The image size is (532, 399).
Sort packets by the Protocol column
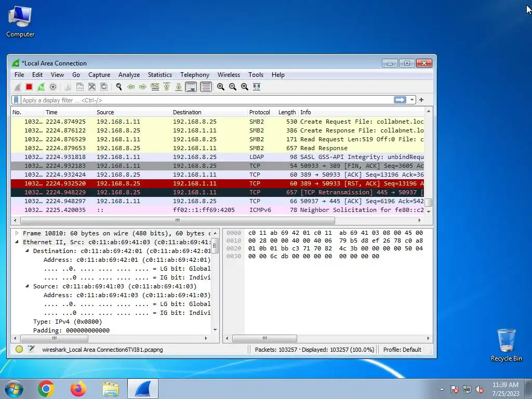262,112
